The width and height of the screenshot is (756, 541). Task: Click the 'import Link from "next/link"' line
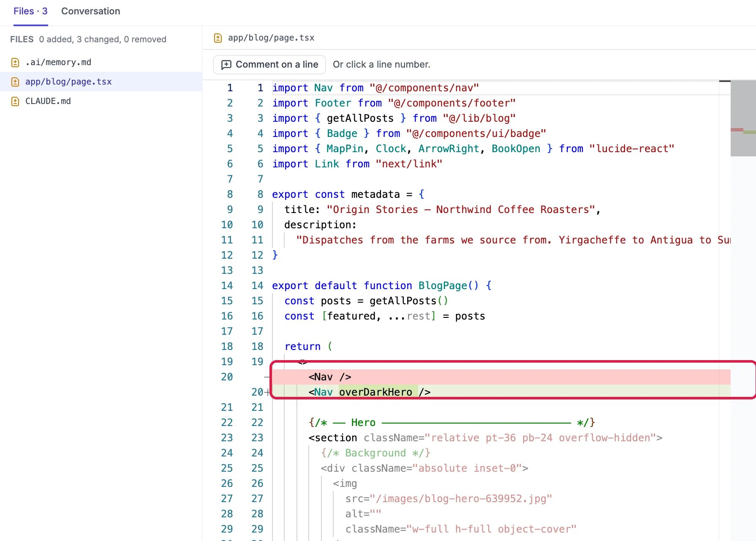click(357, 164)
